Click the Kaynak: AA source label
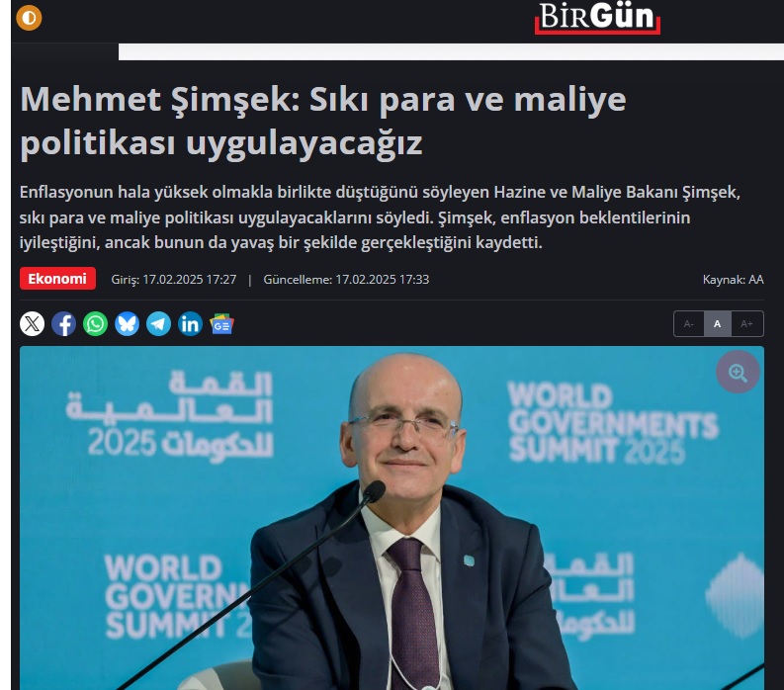 (733, 280)
